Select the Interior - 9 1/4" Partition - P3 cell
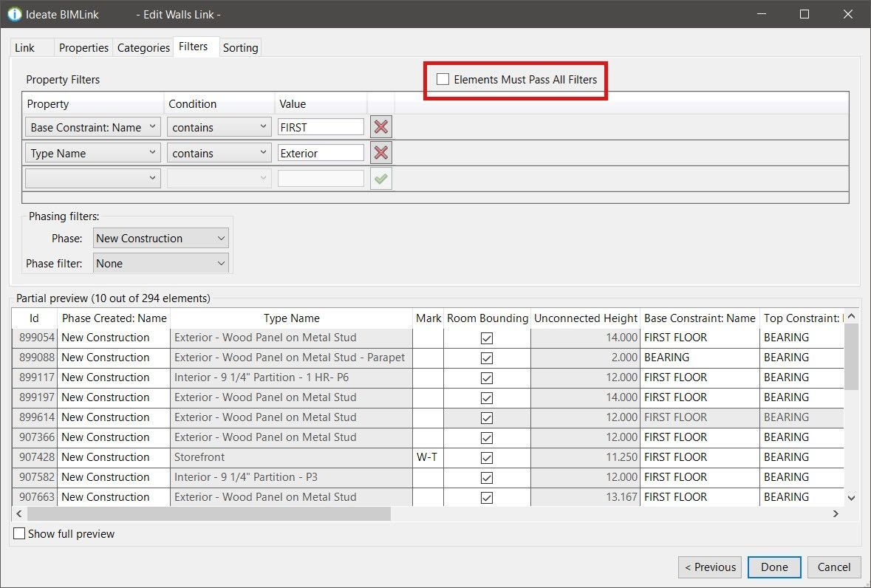Screen dimensions: 871x588 pyautogui.click(x=292, y=477)
